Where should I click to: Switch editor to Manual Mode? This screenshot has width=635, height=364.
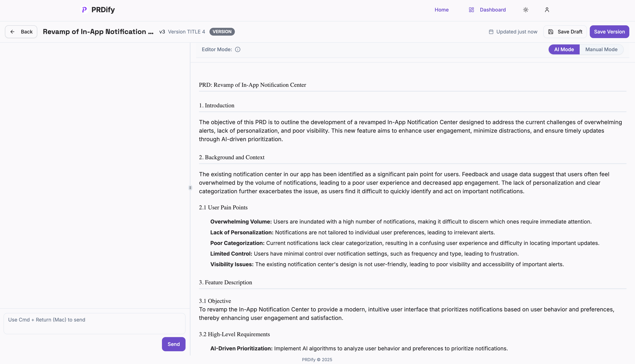point(601,49)
